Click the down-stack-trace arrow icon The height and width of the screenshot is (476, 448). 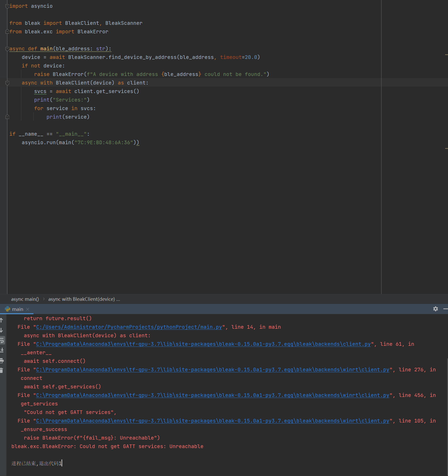pos(2,330)
